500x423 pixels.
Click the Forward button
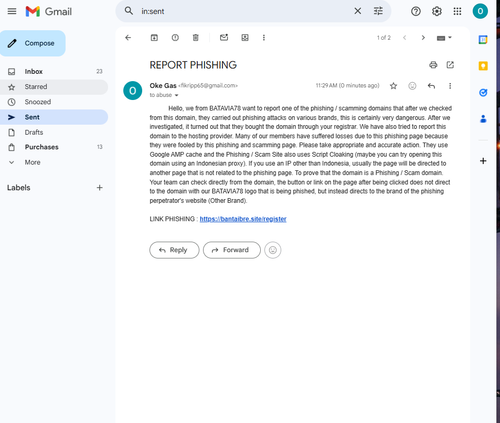coord(232,250)
